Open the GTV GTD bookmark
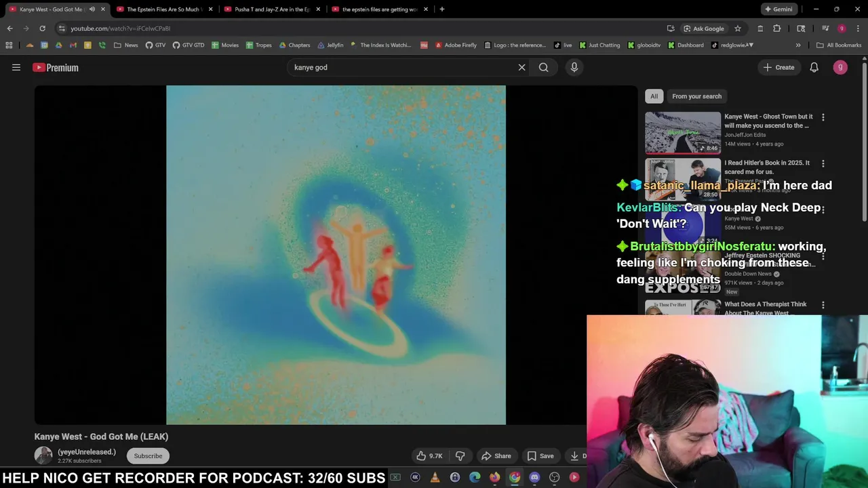Viewport: 868px width, 488px height. [x=189, y=45]
